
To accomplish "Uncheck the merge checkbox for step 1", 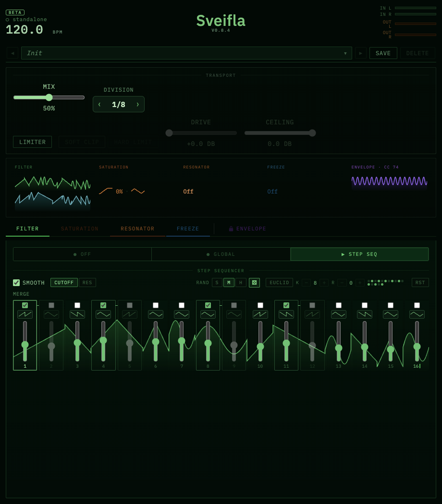I will pos(25,305).
